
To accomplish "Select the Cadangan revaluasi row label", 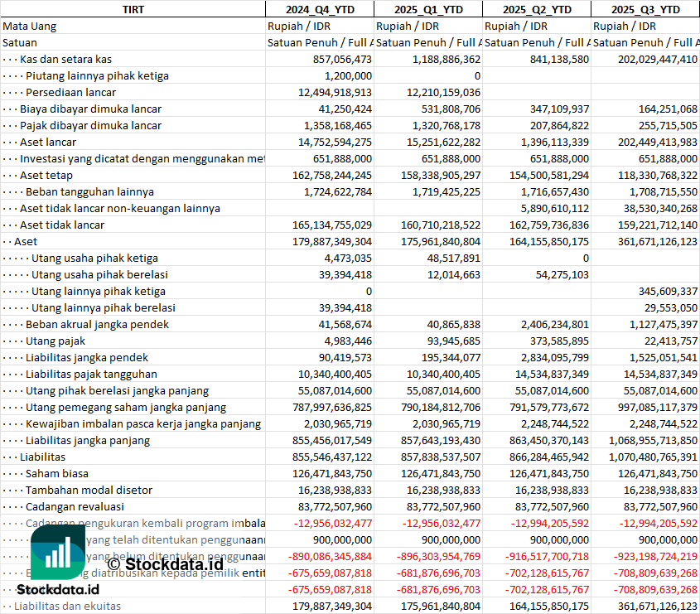I will pyautogui.click(x=75, y=506).
